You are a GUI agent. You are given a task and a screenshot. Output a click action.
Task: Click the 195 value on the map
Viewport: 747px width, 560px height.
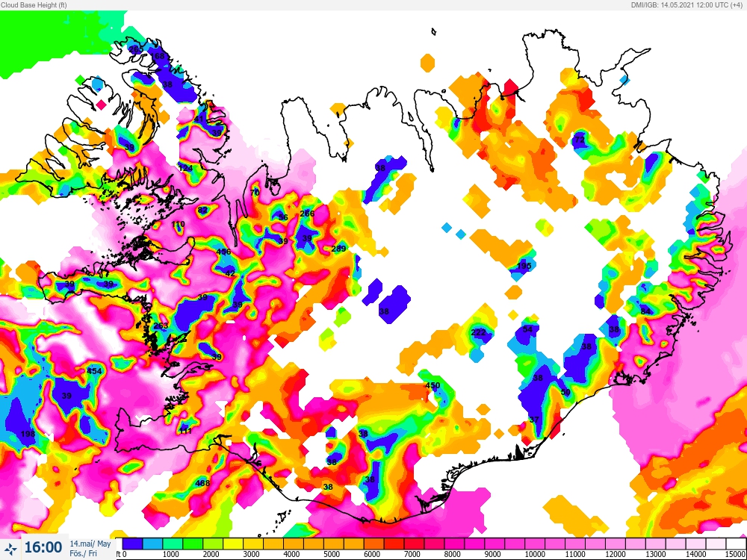point(524,266)
